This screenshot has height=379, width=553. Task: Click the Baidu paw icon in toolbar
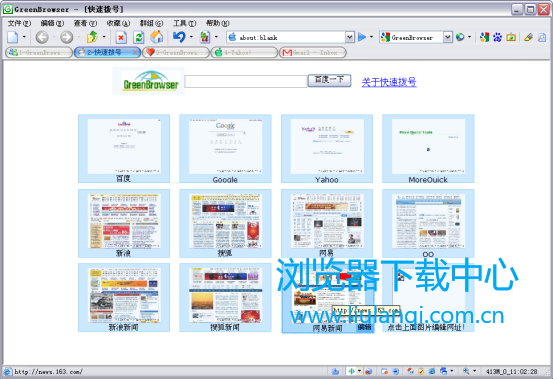497,37
